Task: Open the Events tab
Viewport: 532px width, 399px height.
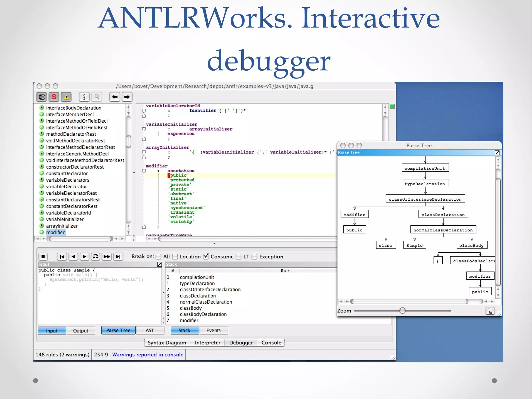Action: pos(214,330)
